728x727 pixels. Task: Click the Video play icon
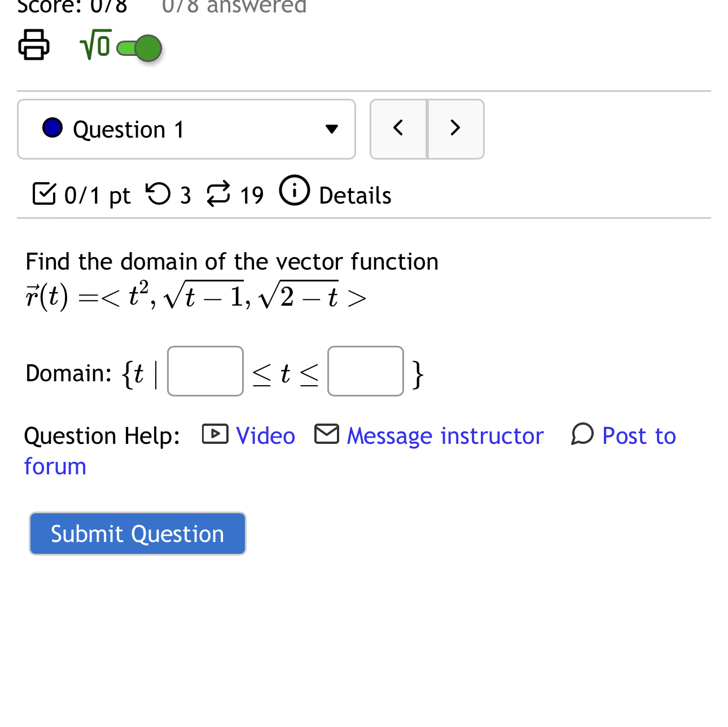coord(214,434)
